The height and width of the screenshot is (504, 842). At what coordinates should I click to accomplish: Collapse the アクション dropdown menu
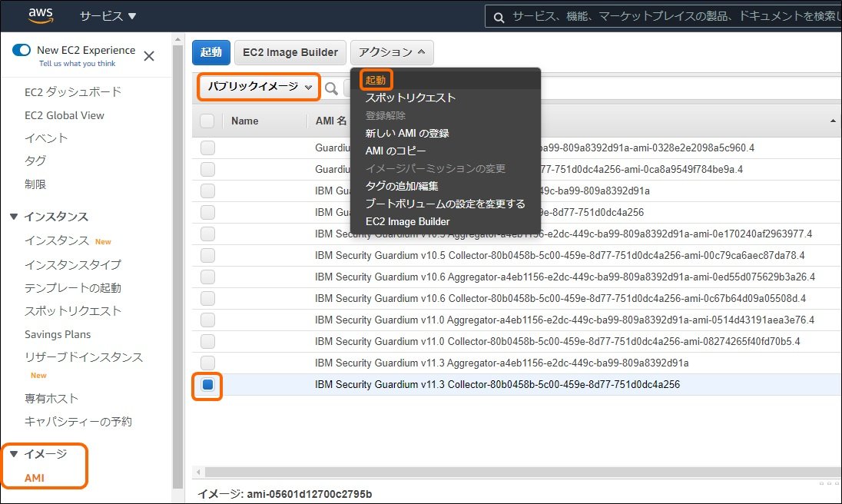(392, 52)
